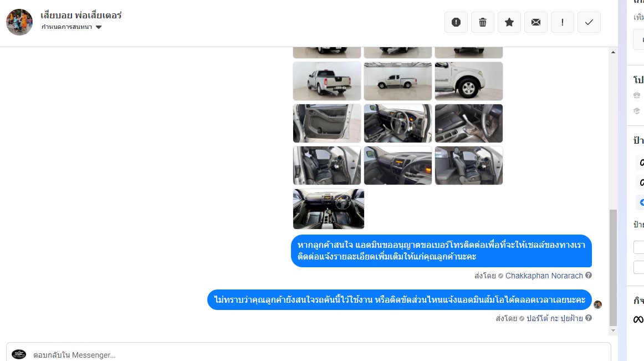Open side view pickup in showroom thumbnail
The image size is (644, 361).
(397, 81)
